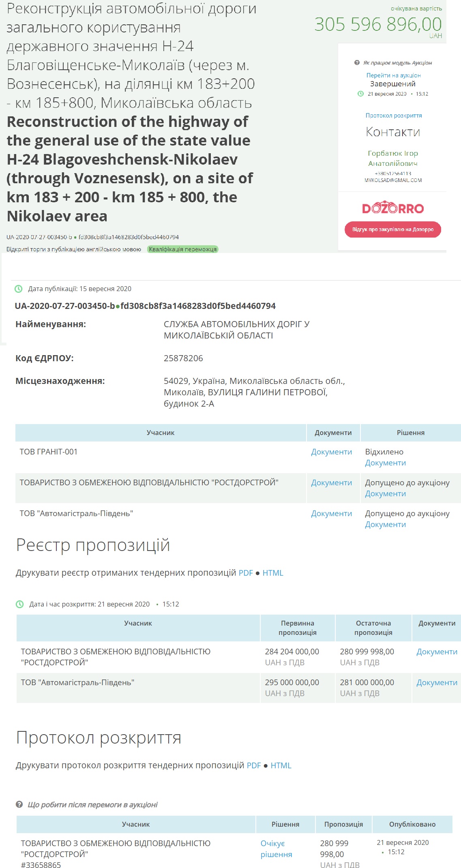Click 'Кваліфікація переможця' status badge
461x868 pixels.
(x=182, y=249)
